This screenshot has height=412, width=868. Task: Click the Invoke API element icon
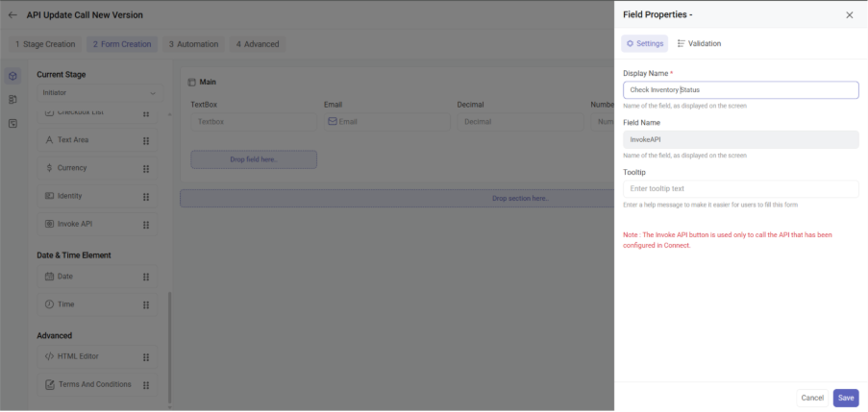coord(49,224)
